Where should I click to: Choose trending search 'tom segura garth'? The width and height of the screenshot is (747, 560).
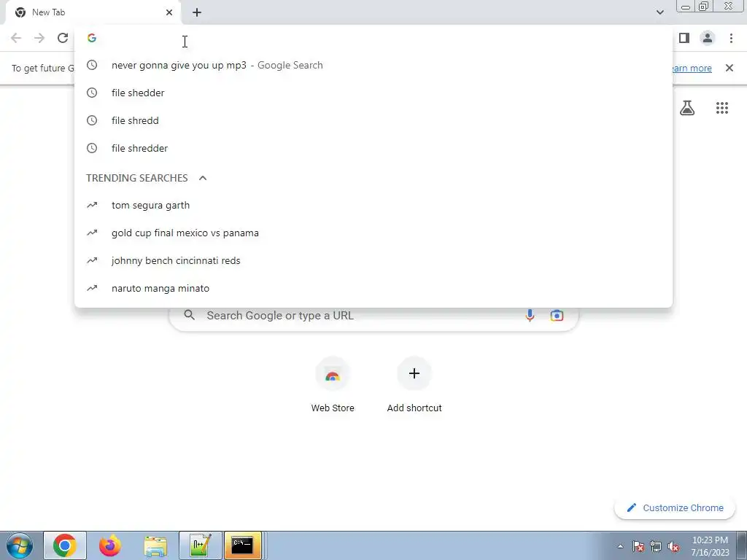(373, 205)
